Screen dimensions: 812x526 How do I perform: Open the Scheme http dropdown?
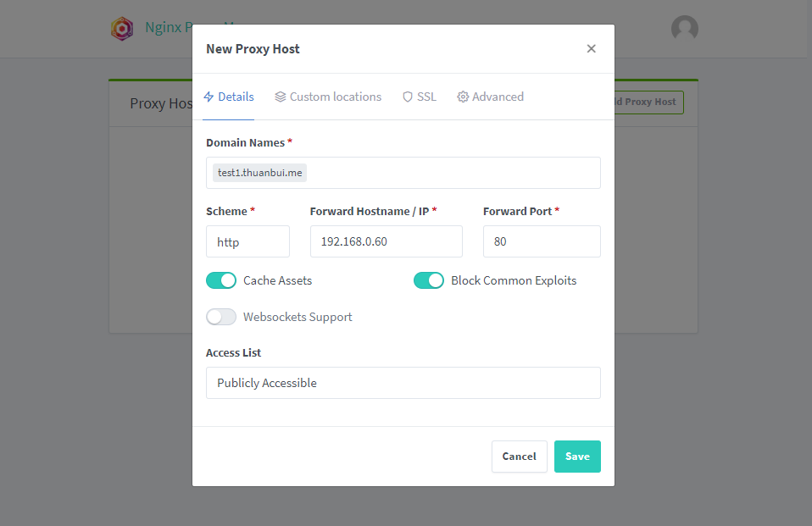(247, 241)
